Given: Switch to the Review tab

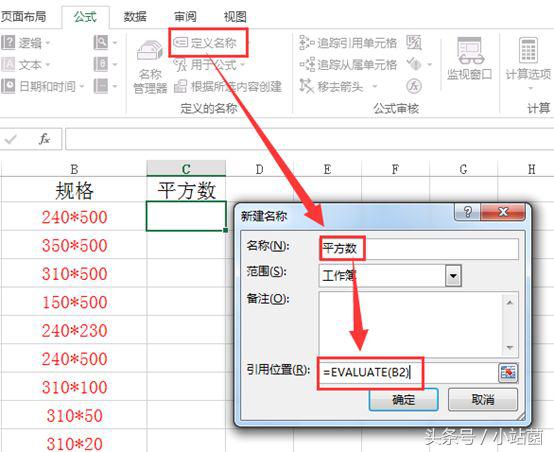Looking at the screenshot, I should pos(185,17).
